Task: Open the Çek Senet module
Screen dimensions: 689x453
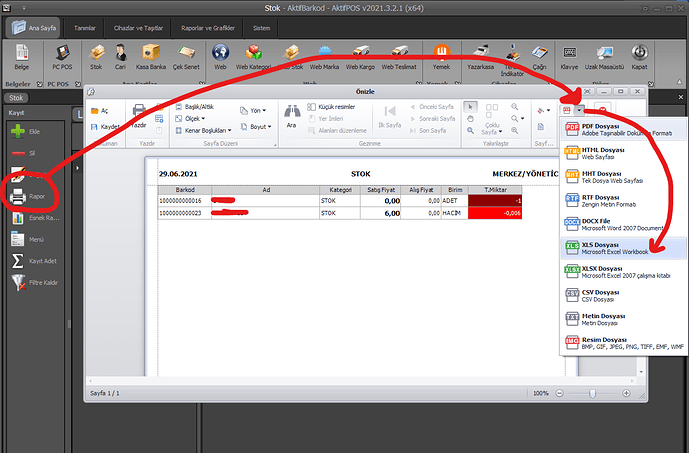Action: (x=186, y=57)
